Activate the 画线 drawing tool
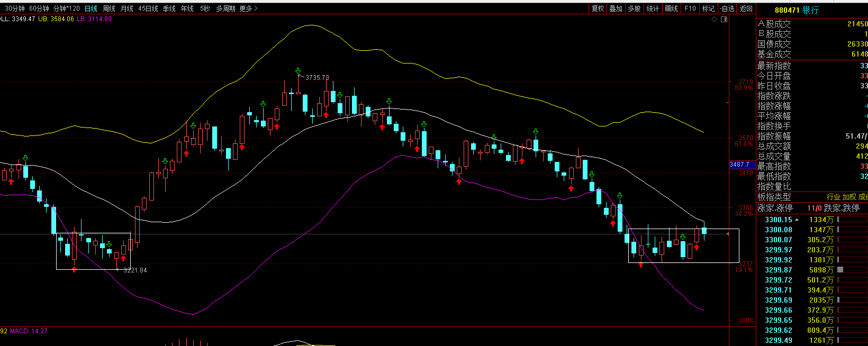This screenshot has height=346, width=868. pos(672,8)
